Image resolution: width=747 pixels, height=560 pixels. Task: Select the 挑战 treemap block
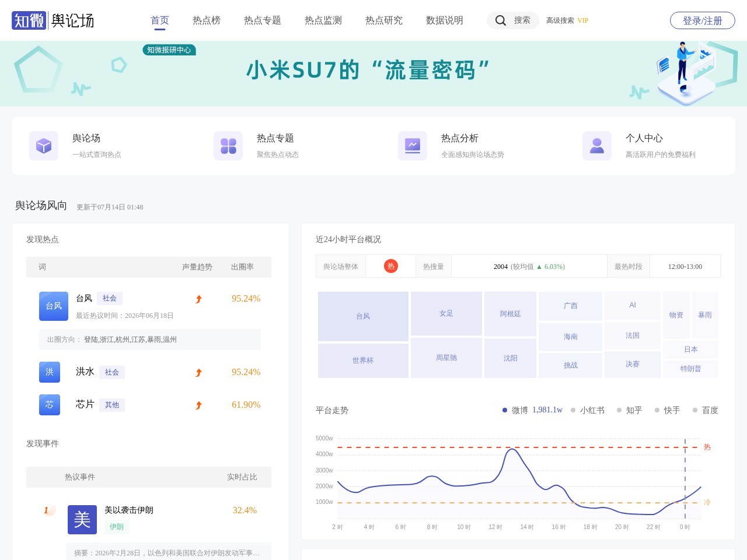[571, 365]
